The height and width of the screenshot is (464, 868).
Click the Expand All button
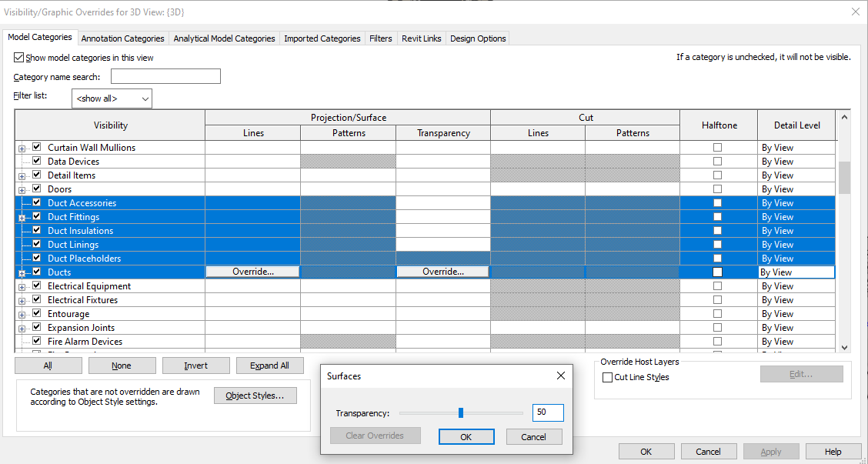269,365
